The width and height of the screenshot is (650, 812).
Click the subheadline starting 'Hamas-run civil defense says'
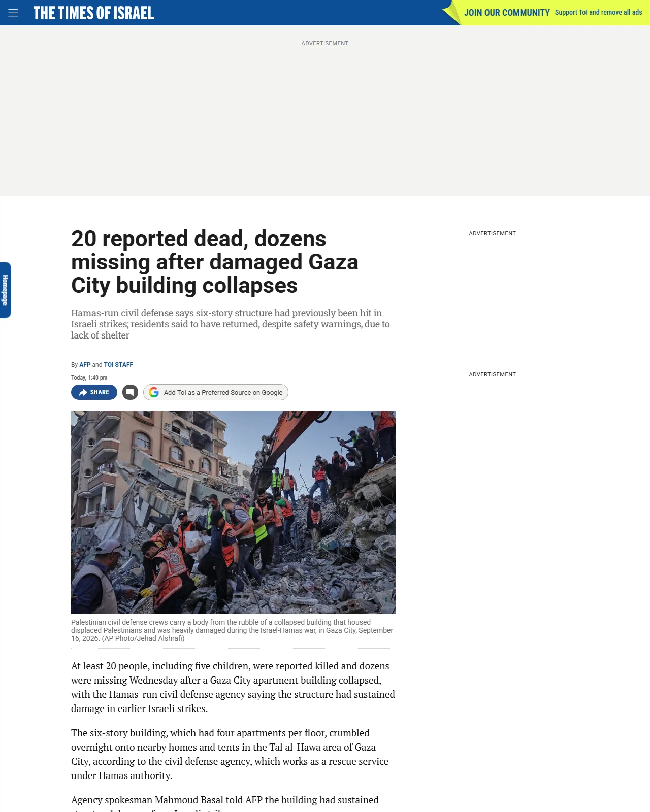tap(231, 324)
